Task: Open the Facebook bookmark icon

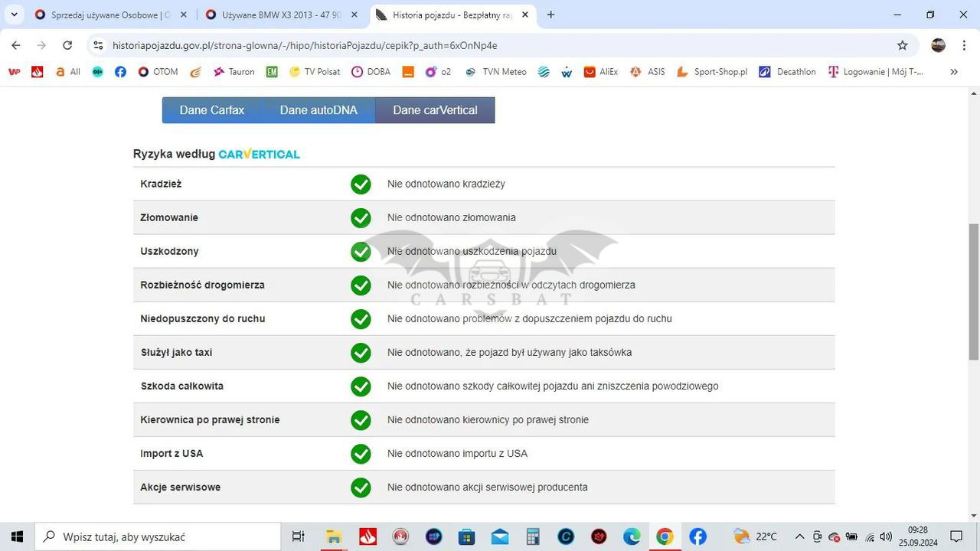Action: (120, 72)
